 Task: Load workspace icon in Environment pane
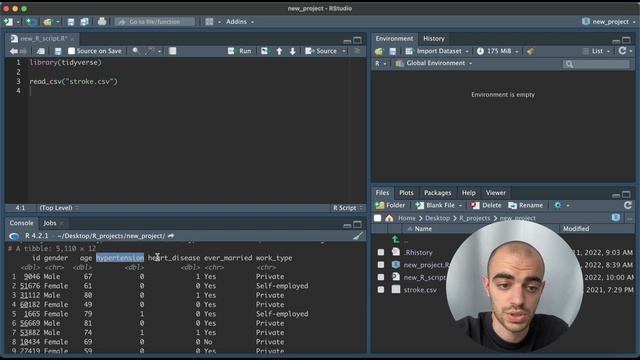tap(379, 51)
